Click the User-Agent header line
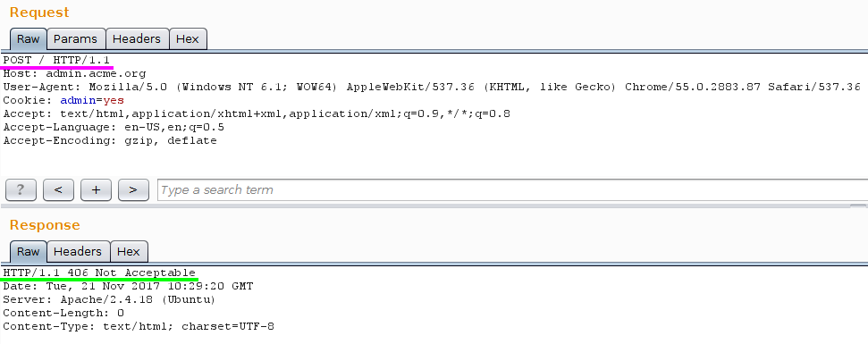The width and height of the screenshot is (868, 344). (x=432, y=87)
